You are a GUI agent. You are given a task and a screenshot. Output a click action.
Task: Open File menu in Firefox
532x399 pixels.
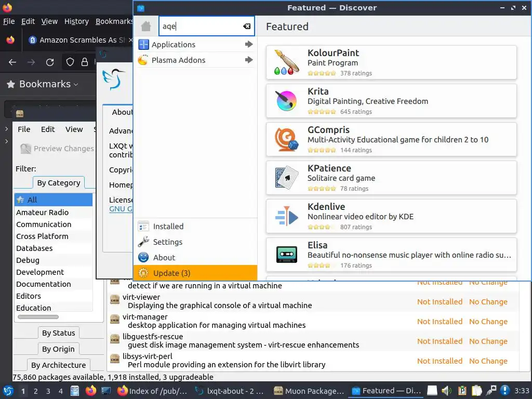(x=9, y=21)
